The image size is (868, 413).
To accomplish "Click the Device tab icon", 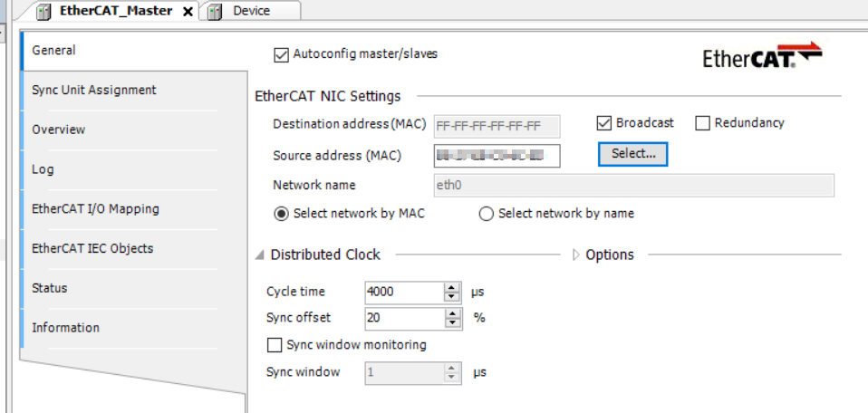I will (215, 12).
